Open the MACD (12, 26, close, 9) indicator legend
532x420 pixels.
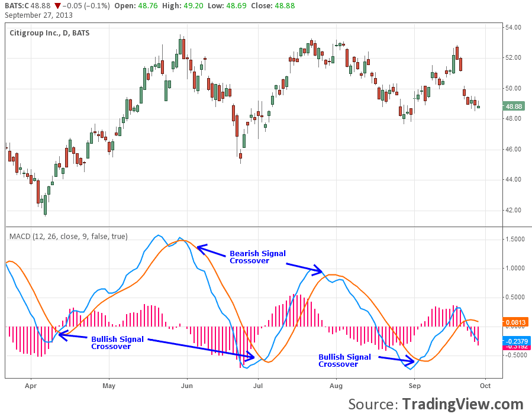click(68, 236)
